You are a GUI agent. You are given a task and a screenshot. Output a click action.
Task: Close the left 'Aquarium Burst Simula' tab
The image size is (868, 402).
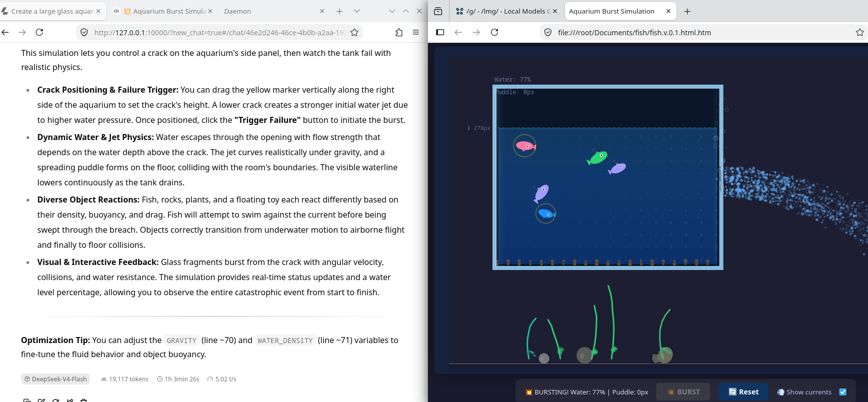[210, 11]
